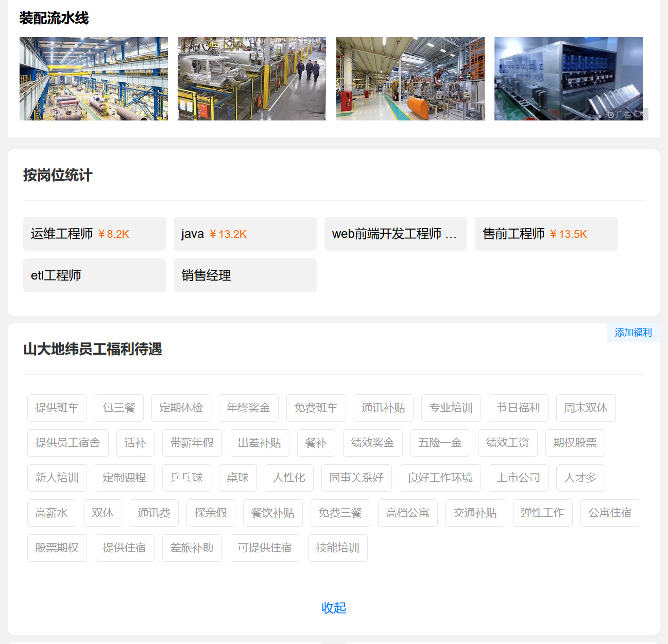
Task: Click the 期权股票 benefit tag
Action: (x=575, y=443)
